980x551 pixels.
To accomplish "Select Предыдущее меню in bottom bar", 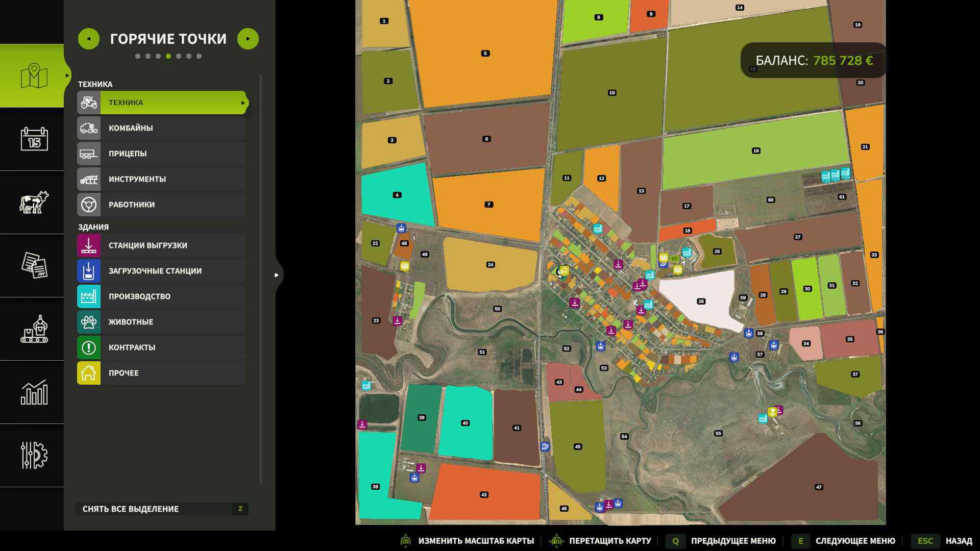I will coord(733,541).
